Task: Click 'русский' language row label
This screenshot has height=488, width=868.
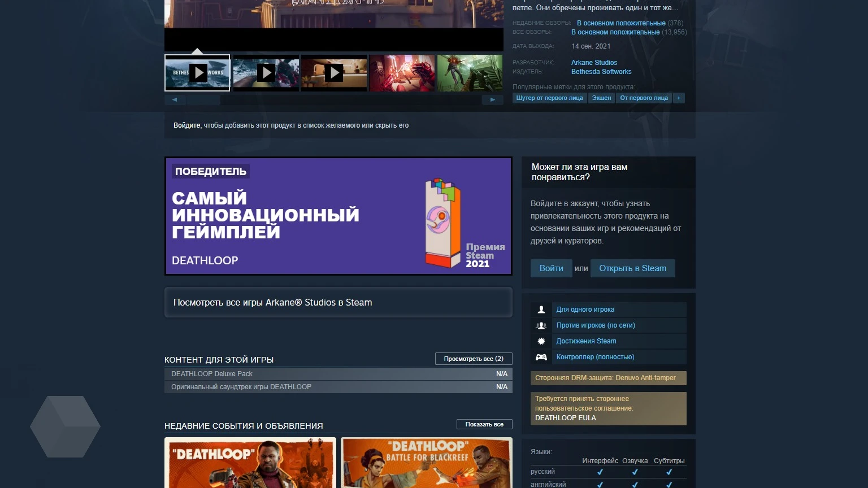Action: pyautogui.click(x=542, y=472)
